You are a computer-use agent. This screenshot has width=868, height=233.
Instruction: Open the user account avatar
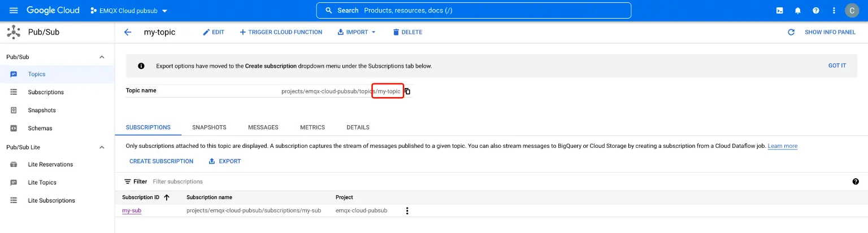tap(852, 11)
